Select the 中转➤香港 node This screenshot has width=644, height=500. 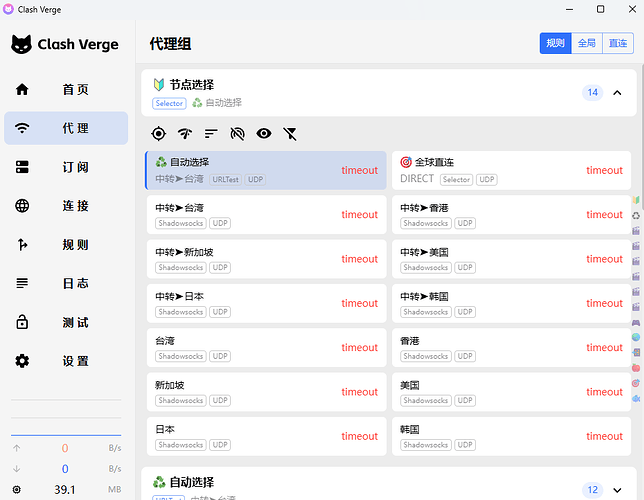pyautogui.click(x=511, y=214)
